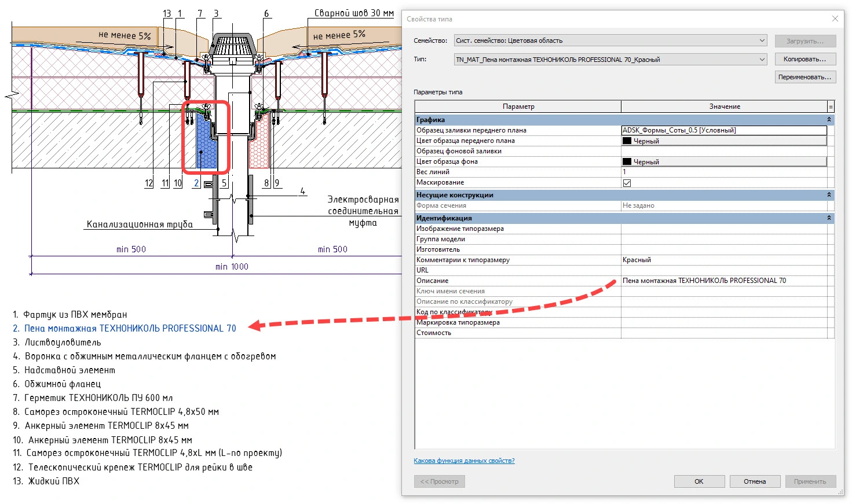Click the Копировать button
This screenshot has height=504, width=852.
point(805,59)
